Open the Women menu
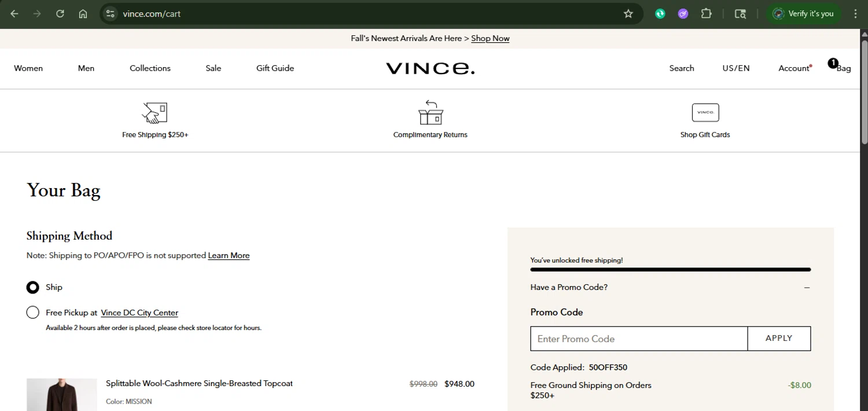 click(28, 68)
